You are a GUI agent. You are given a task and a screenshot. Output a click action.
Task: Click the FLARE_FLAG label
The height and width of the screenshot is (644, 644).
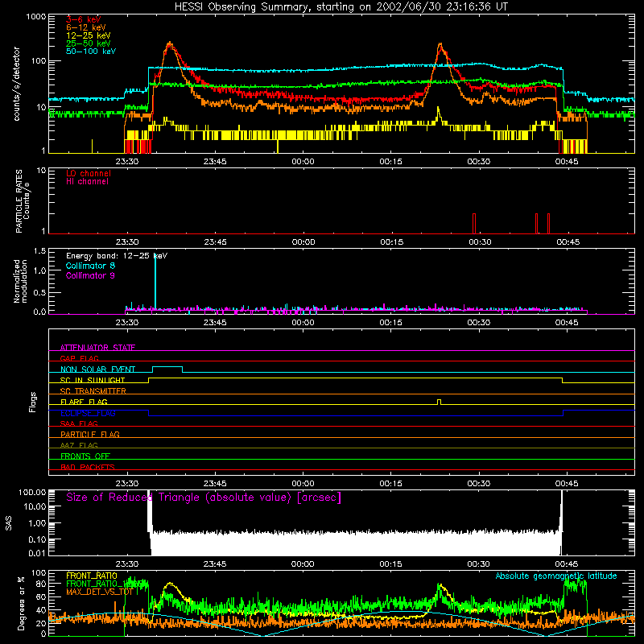tap(84, 402)
